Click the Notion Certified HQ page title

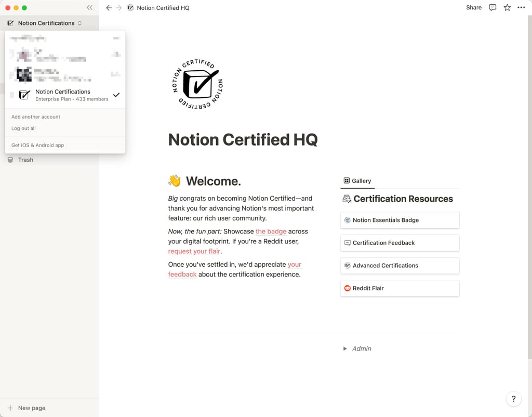pos(243,139)
